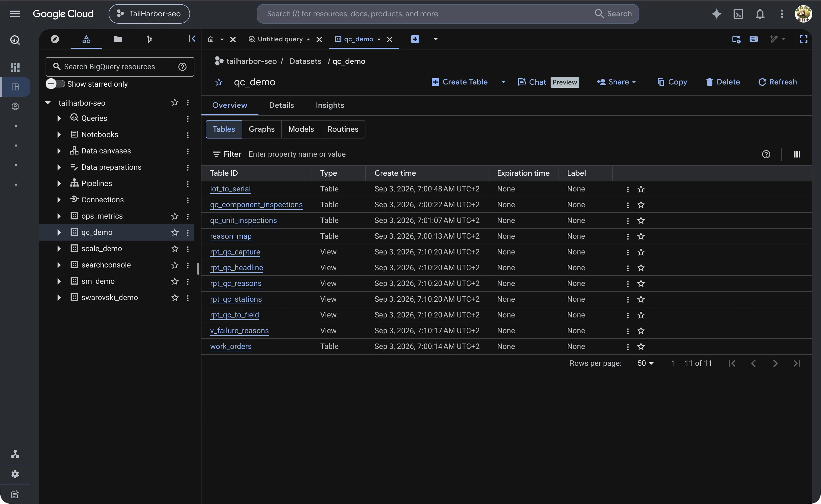Open notifications bell
Screen dimensions: 821x504
[x=760, y=14]
